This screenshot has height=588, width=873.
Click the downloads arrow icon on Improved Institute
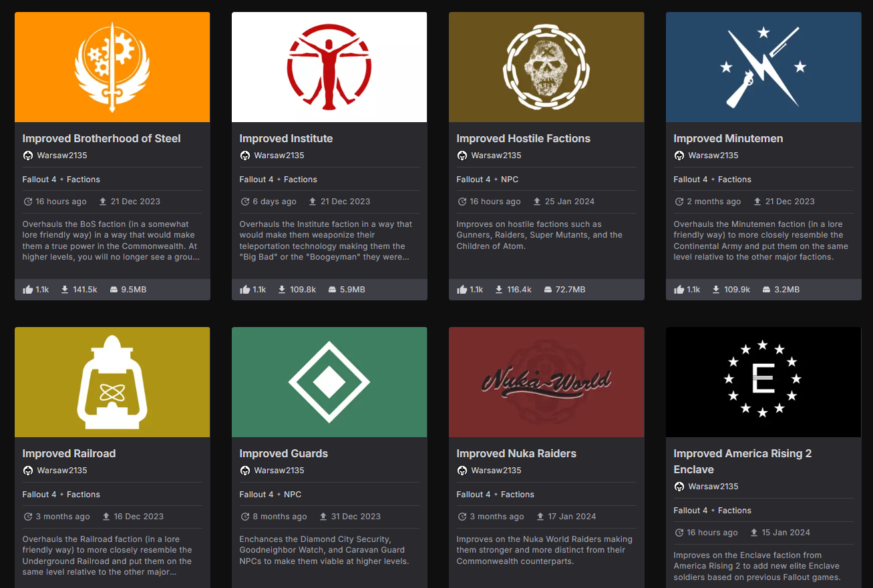(282, 290)
